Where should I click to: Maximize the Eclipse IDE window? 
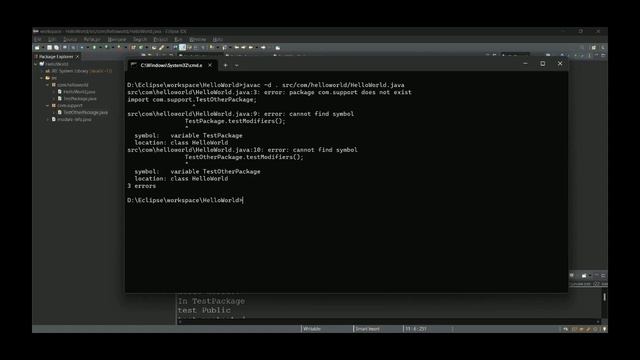580,31
